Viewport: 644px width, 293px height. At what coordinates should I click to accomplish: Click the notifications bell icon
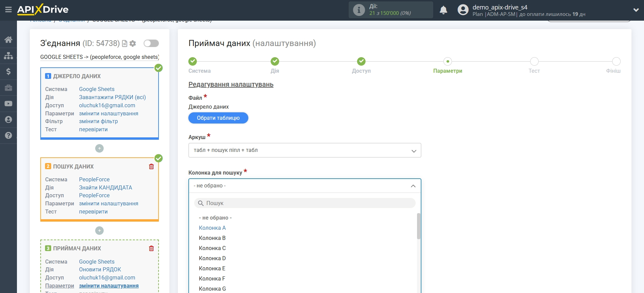443,10
